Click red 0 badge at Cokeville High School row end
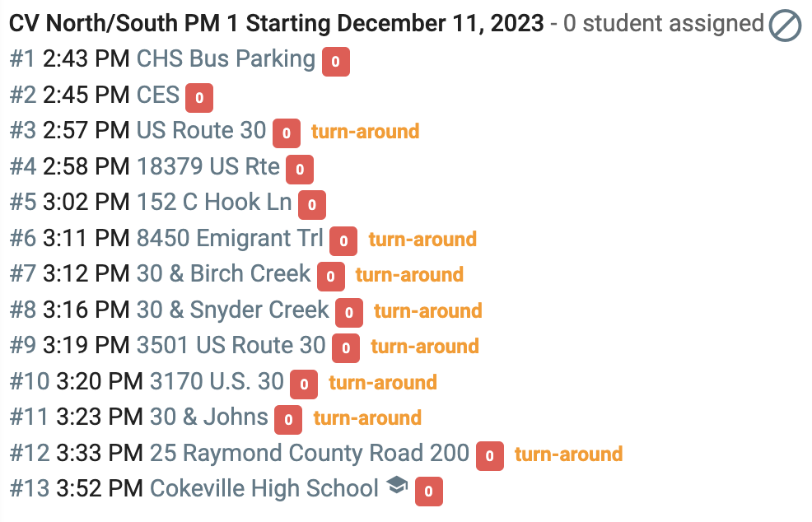 [x=429, y=492]
